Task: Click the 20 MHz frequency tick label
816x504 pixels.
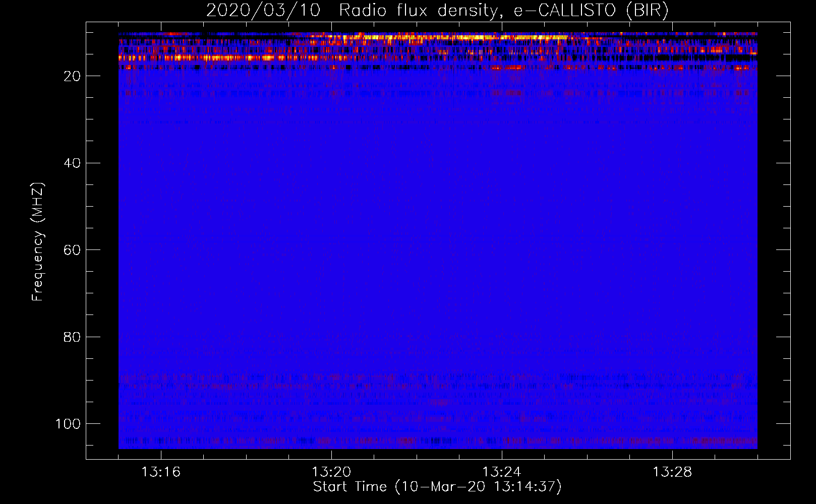Action: [72, 76]
